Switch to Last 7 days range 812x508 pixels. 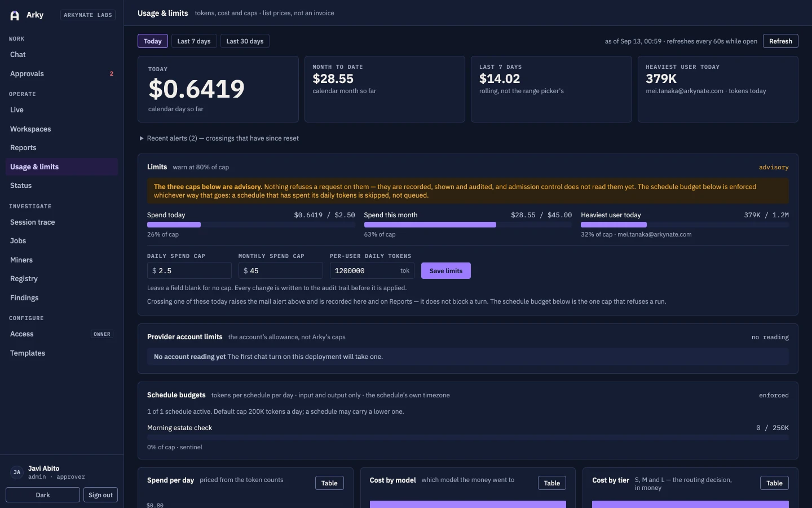pos(194,41)
